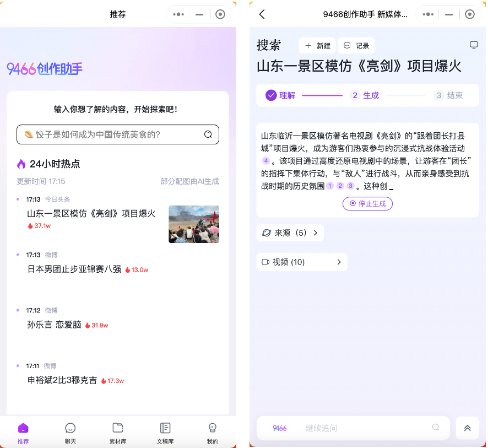The height and width of the screenshot is (448, 488).
Task: Click the 9466创作助手 logo
Action: tap(45, 69)
